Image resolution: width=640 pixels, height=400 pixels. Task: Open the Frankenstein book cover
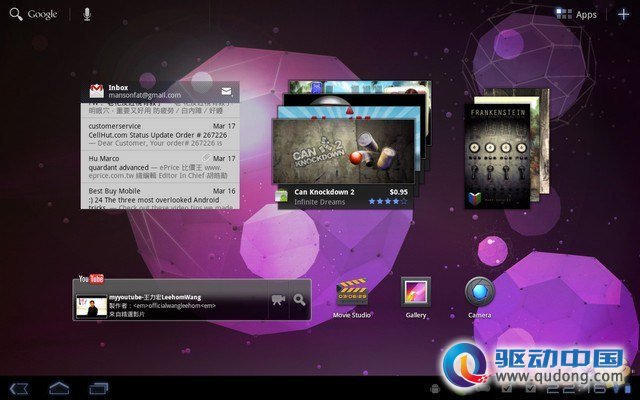tap(497, 156)
